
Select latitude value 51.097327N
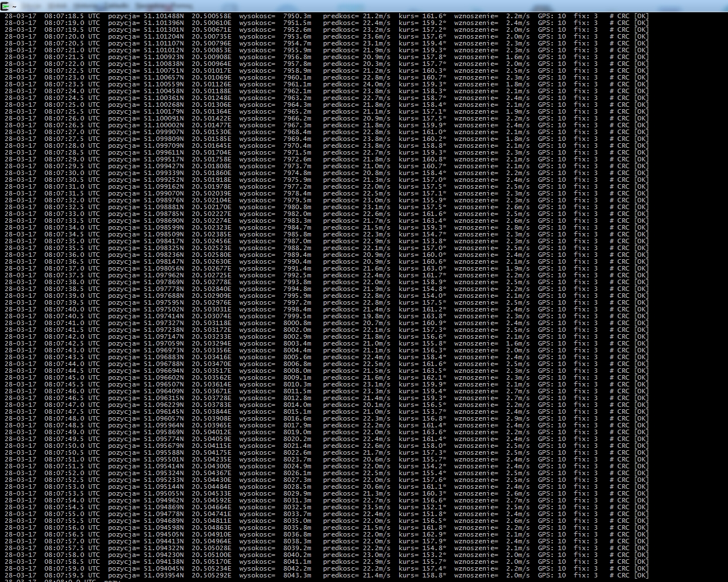point(164,323)
